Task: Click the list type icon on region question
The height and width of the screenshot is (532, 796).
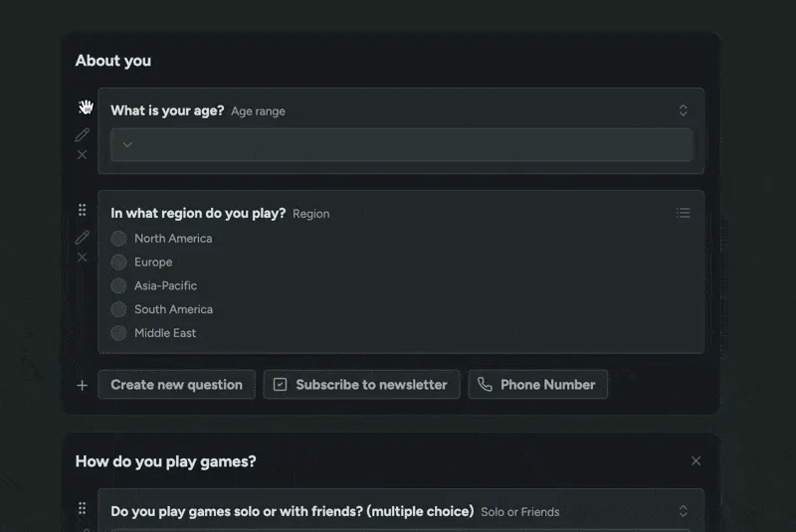Action: (684, 213)
